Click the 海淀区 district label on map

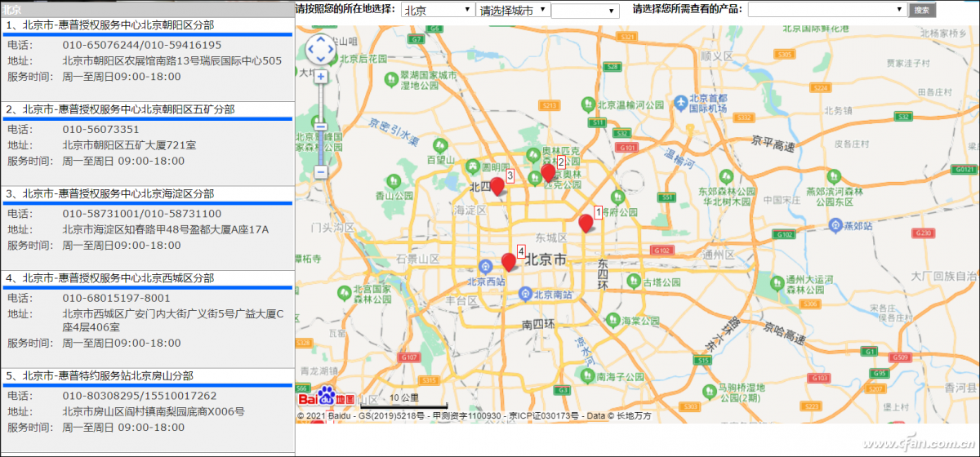pos(471,210)
